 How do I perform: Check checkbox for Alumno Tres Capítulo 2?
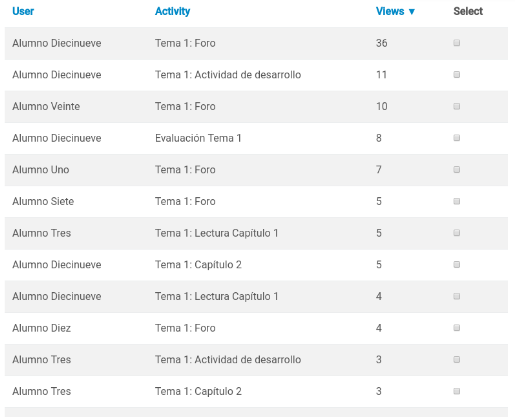(457, 391)
